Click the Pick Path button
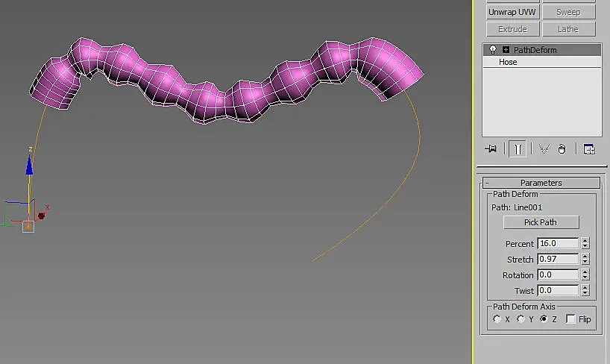Image resolution: width=610 pixels, height=364 pixels. [541, 222]
